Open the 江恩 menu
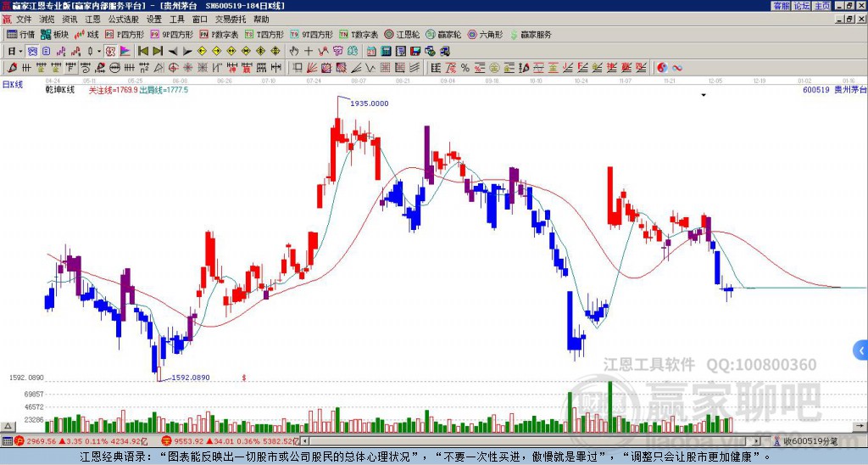 coord(92,20)
